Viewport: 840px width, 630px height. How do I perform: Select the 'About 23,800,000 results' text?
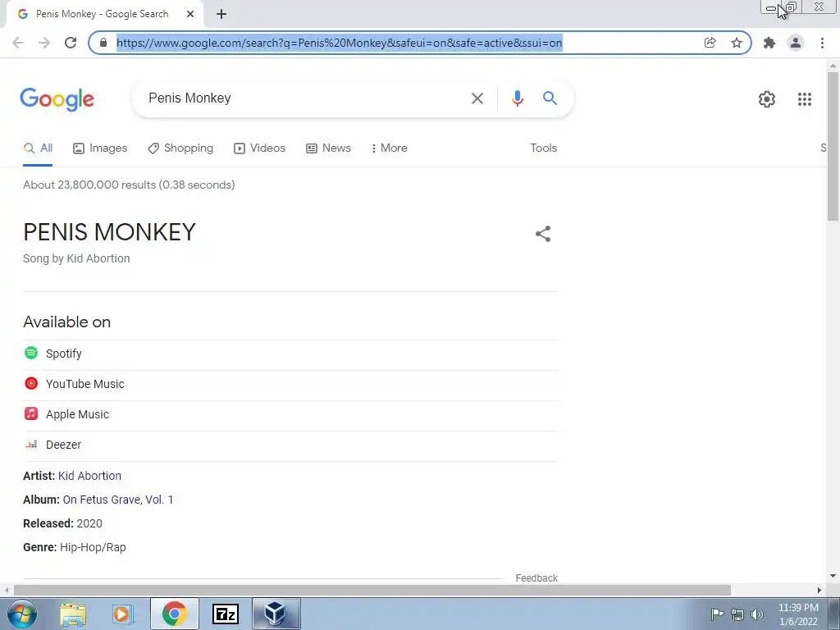tap(129, 185)
